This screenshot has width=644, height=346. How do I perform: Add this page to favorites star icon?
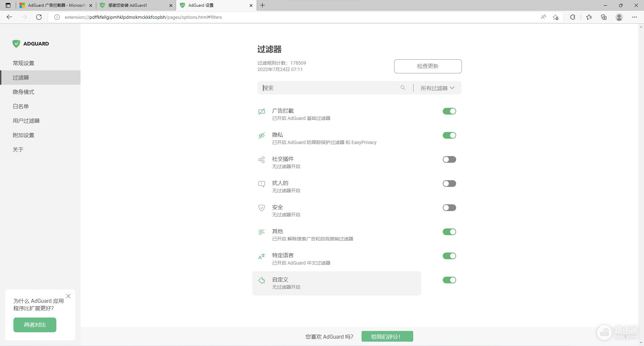coord(556,17)
